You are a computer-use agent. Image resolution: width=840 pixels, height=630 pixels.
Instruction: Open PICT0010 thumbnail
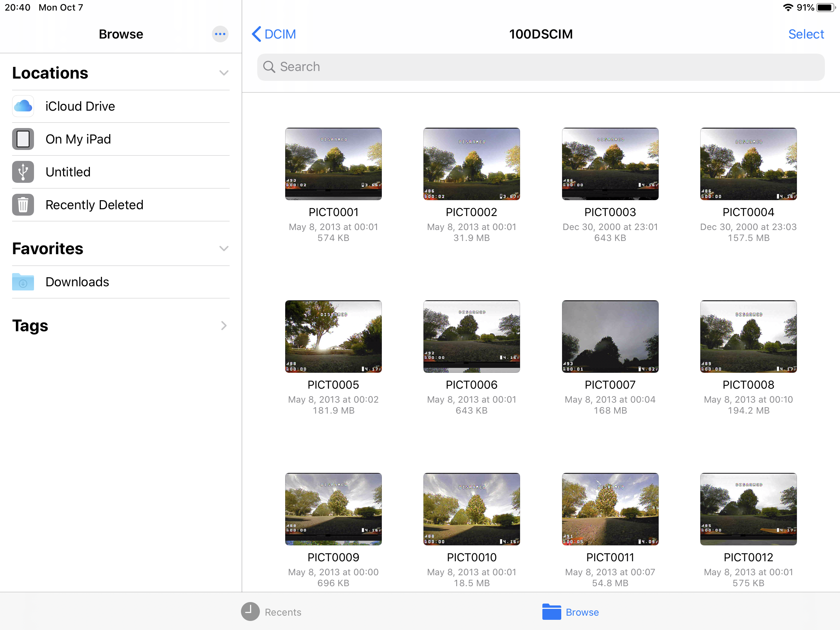coord(472,509)
